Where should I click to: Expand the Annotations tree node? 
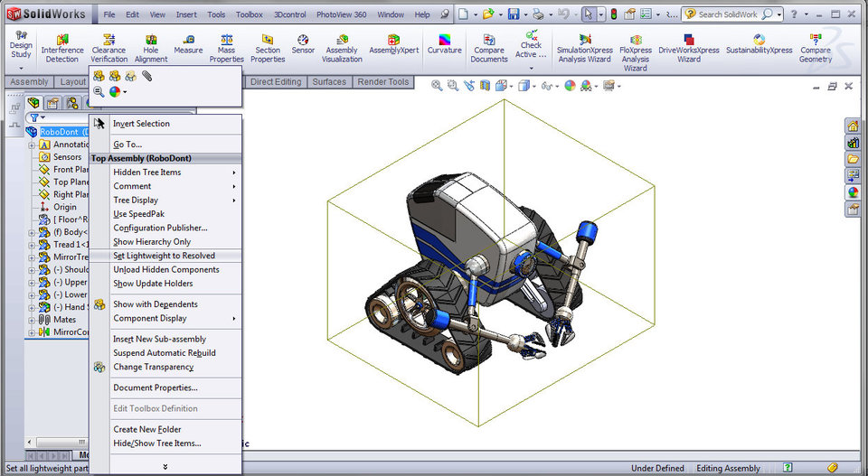tap(32, 145)
